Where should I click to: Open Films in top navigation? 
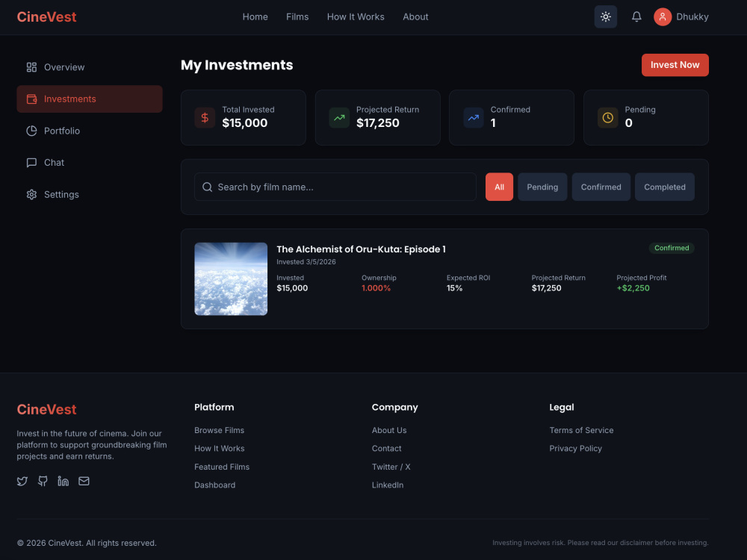(297, 16)
